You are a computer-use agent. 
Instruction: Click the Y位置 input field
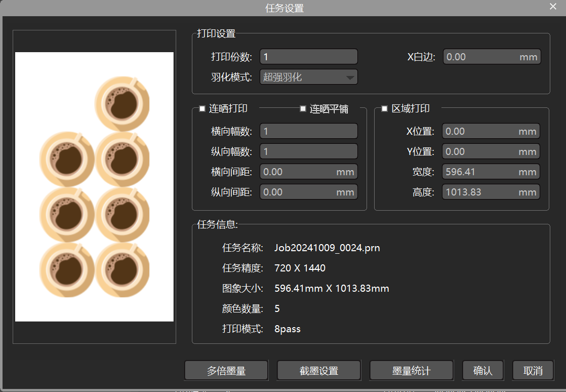(x=491, y=151)
